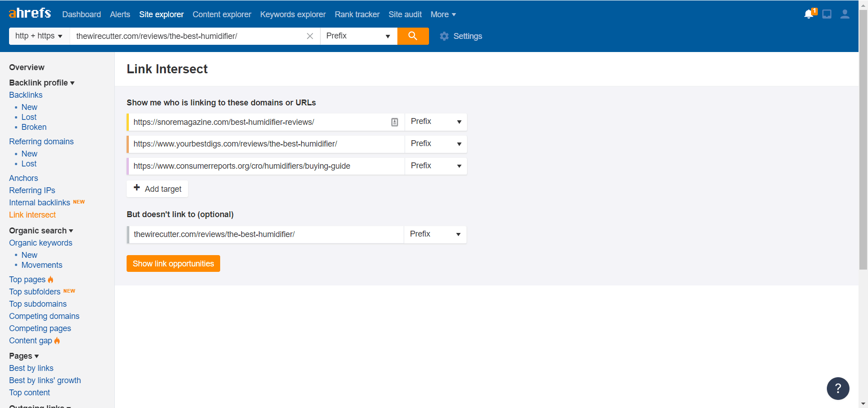868x408 pixels.
Task: Click the thewirecutter exclusion URL field
Action: point(266,234)
